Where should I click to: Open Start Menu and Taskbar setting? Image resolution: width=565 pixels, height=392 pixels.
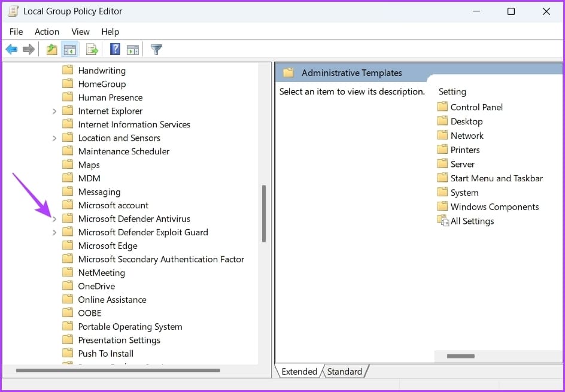(x=497, y=178)
